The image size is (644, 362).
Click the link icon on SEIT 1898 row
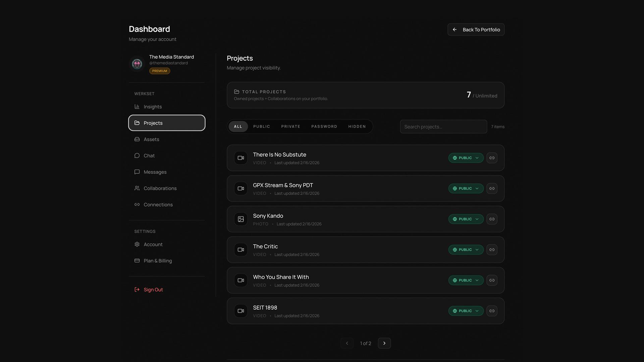[x=492, y=311]
